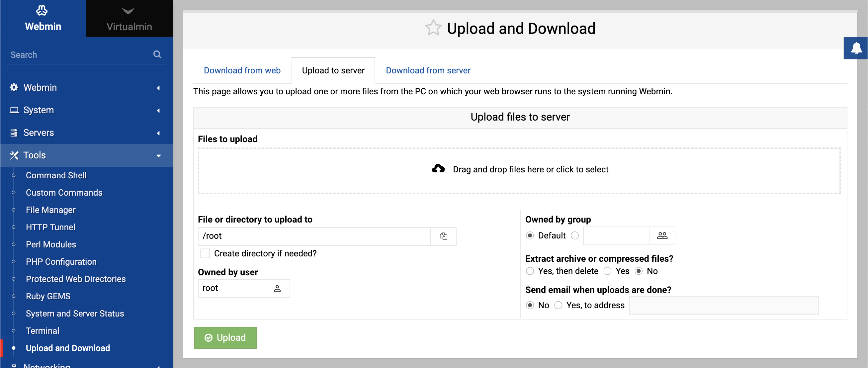This screenshot has height=368, width=868.
Task: Open File Manager
Action: point(50,210)
